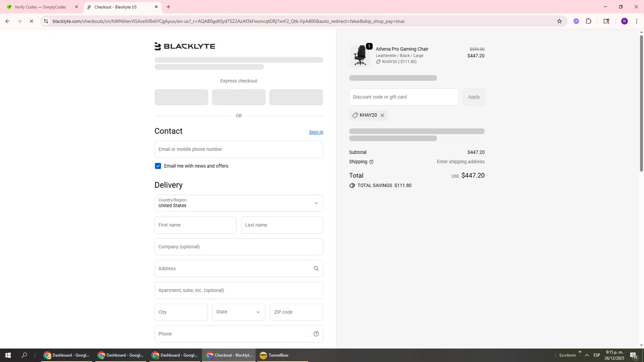This screenshot has width=644, height=362.
Task: Focus the ZIP code field
Action: pos(296,312)
